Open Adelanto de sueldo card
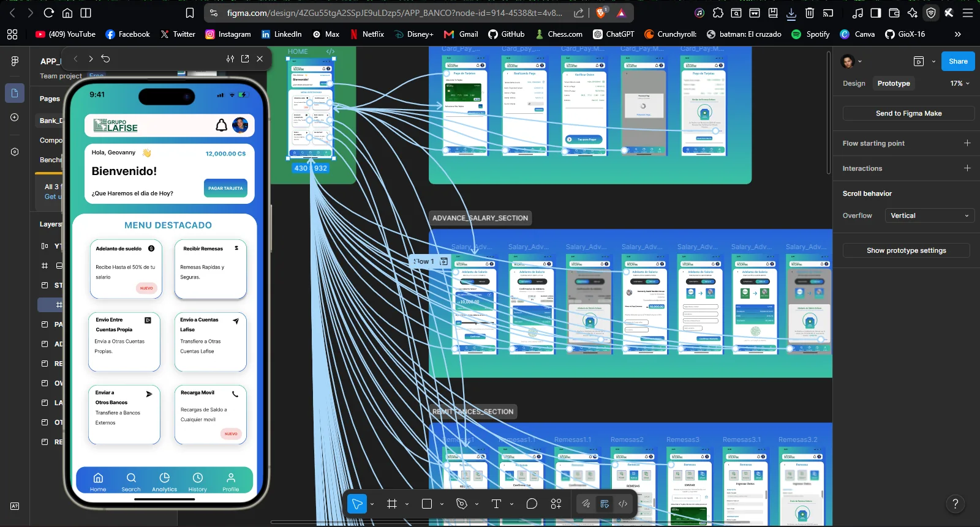This screenshot has width=980, height=527. tap(126, 269)
